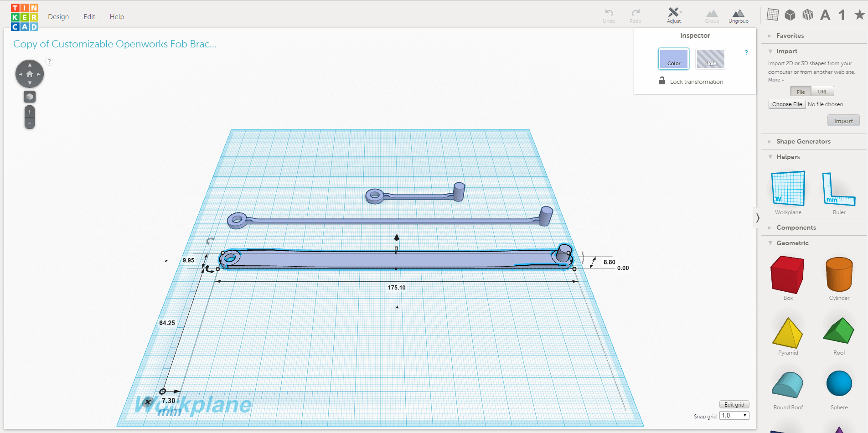Expand the Components section

point(796,227)
